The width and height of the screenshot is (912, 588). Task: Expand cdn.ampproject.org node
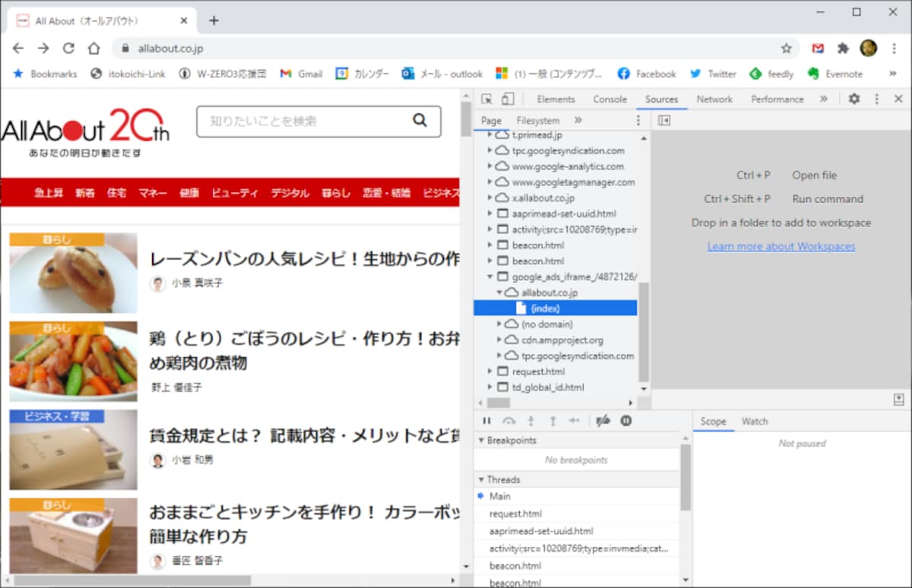click(499, 340)
